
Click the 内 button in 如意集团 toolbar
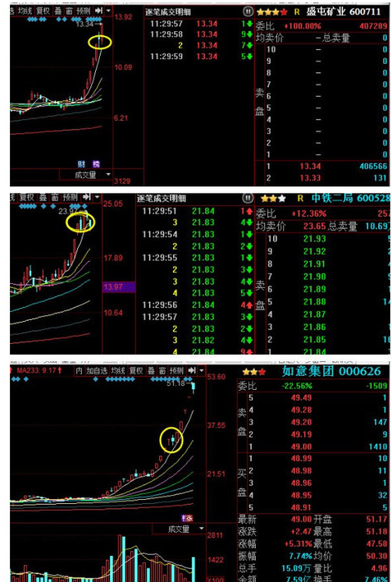80,370
